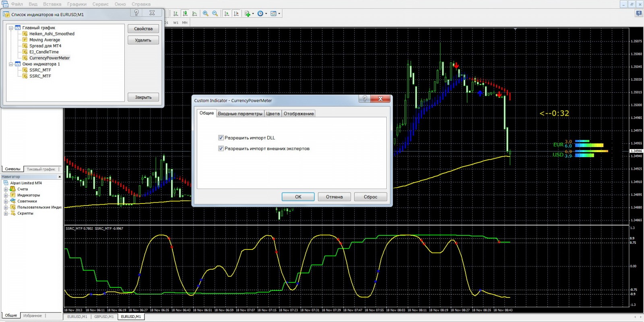
Task: Click the help question mark in indicator list dialog
Action: [x=136, y=13]
